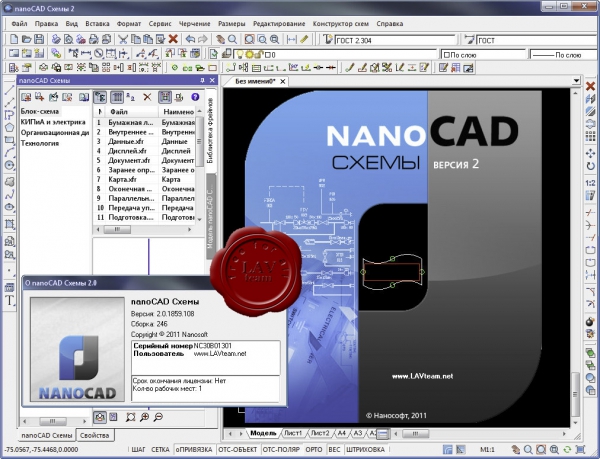
Task: Click the Rotate tool in right toolbar
Action: click(x=590, y=166)
